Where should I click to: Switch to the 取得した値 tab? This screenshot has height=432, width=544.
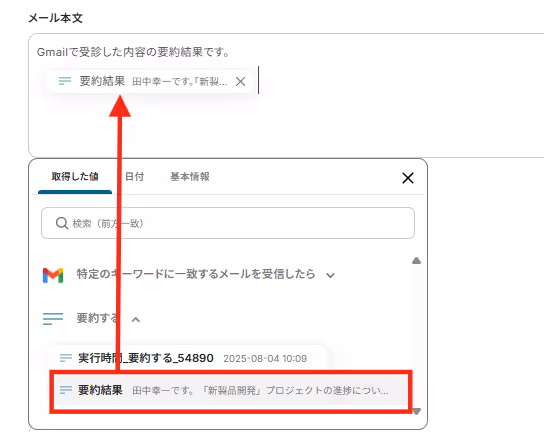(75, 177)
